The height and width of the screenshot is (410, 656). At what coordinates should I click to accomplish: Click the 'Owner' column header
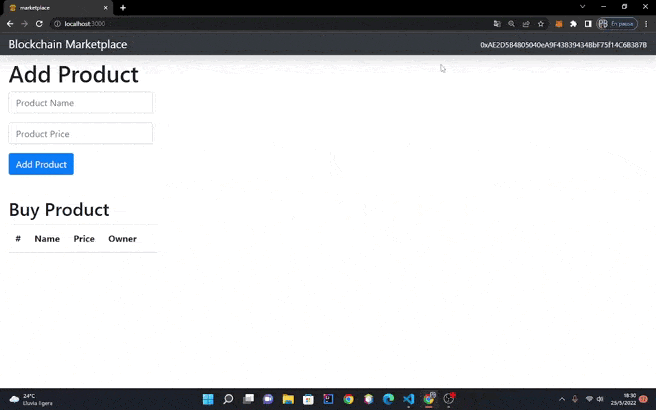coord(122,238)
